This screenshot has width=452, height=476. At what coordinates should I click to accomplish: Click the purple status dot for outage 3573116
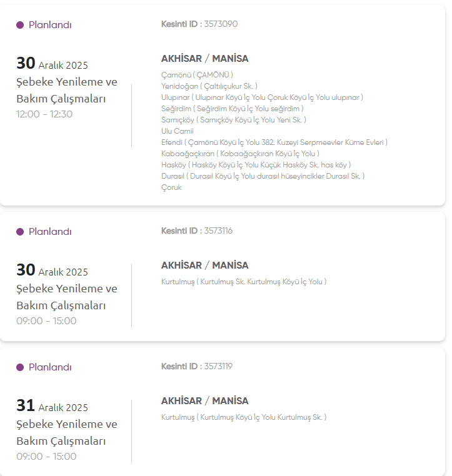[20, 232]
